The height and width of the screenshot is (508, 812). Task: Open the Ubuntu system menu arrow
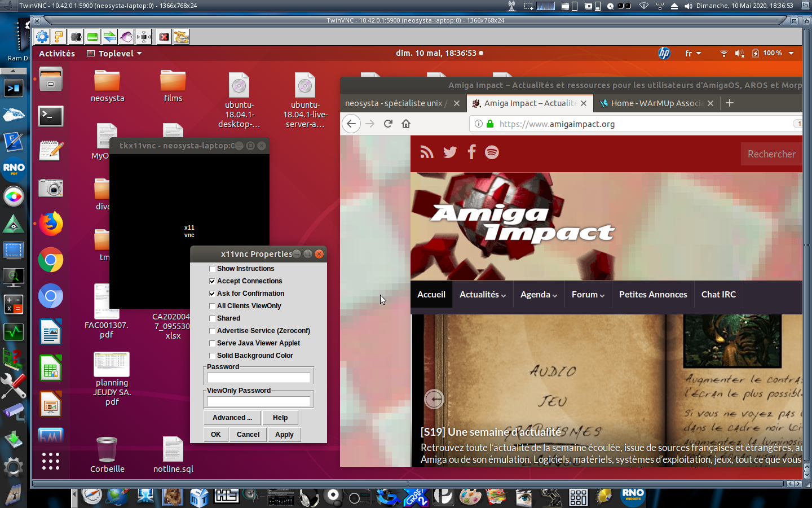(791, 53)
